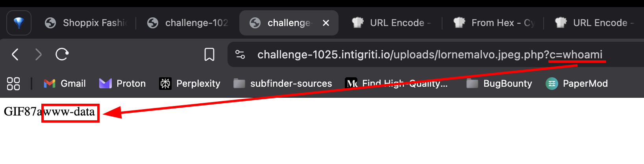Switch to the Shoppix Fashion tab

[x=87, y=23]
